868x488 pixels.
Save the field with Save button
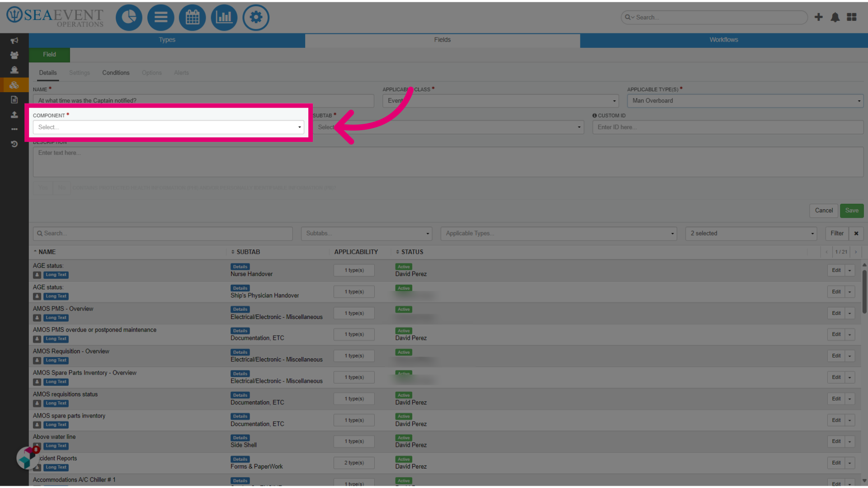tap(852, 211)
